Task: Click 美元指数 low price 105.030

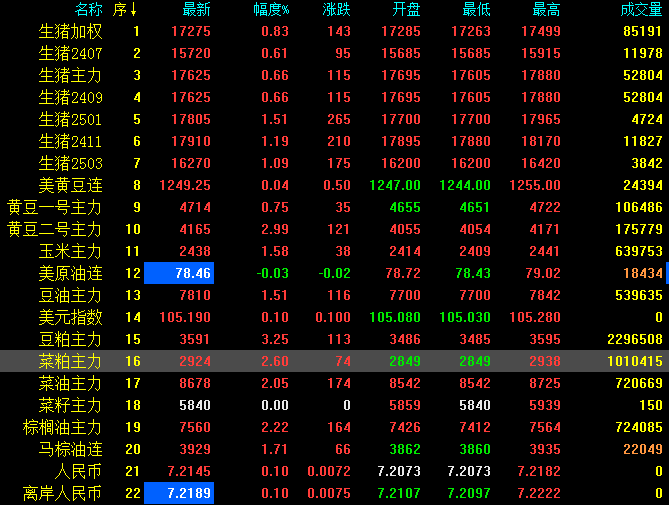Action: [465, 318]
